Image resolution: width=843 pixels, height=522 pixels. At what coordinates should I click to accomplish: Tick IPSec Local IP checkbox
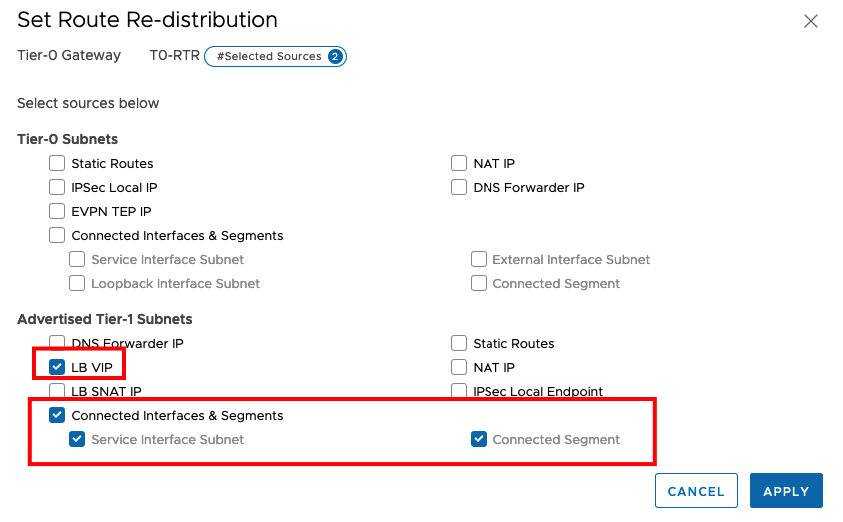click(57, 187)
